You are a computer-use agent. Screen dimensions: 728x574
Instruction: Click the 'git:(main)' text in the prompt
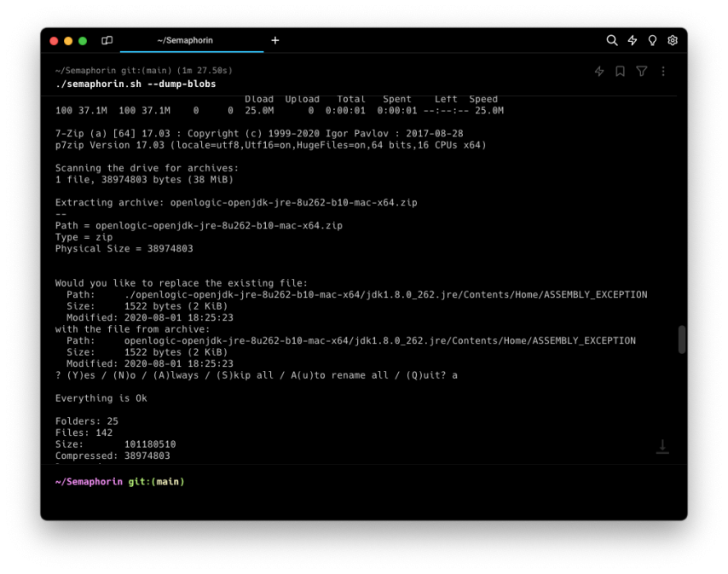[157, 482]
